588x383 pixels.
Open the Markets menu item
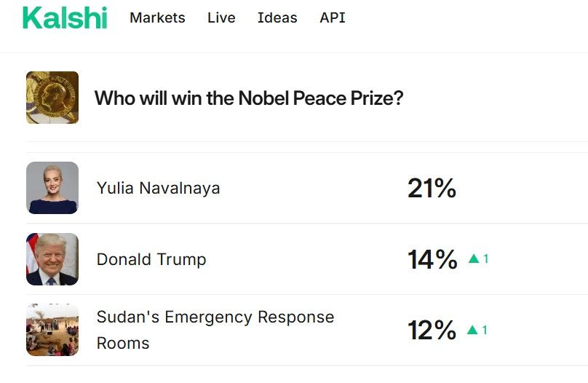157,18
